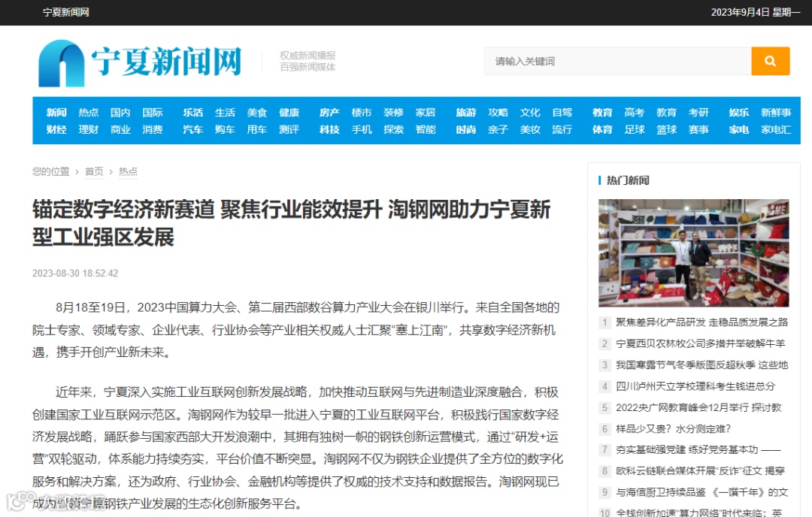Open the 汽车 navigation category
The height and width of the screenshot is (517, 812).
[192, 129]
